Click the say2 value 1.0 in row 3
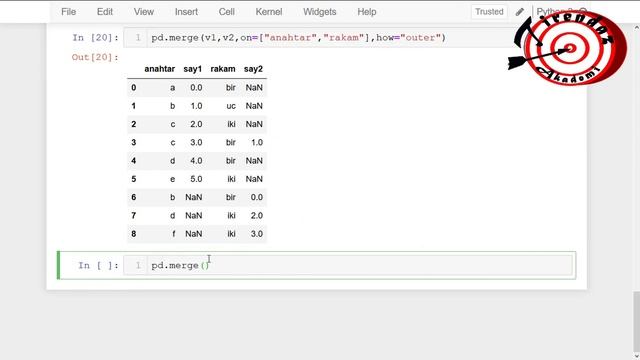Viewport: 640px width, 360px height. (x=257, y=142)
